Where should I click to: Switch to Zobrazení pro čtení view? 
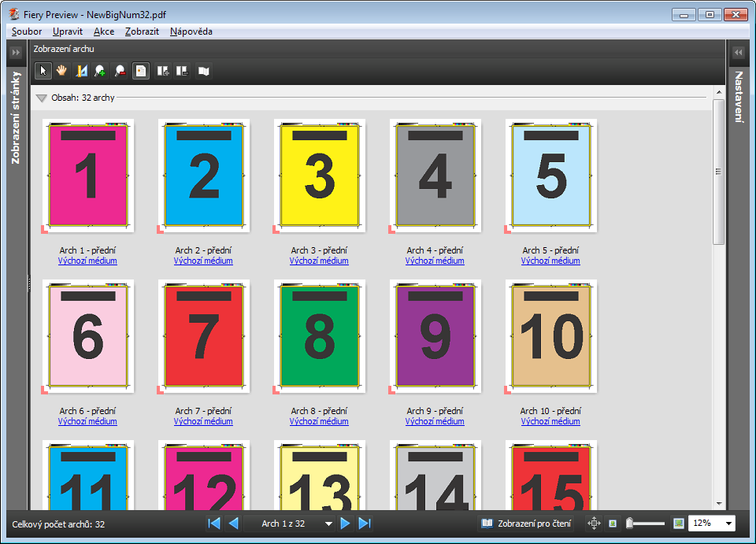[527, 524]
